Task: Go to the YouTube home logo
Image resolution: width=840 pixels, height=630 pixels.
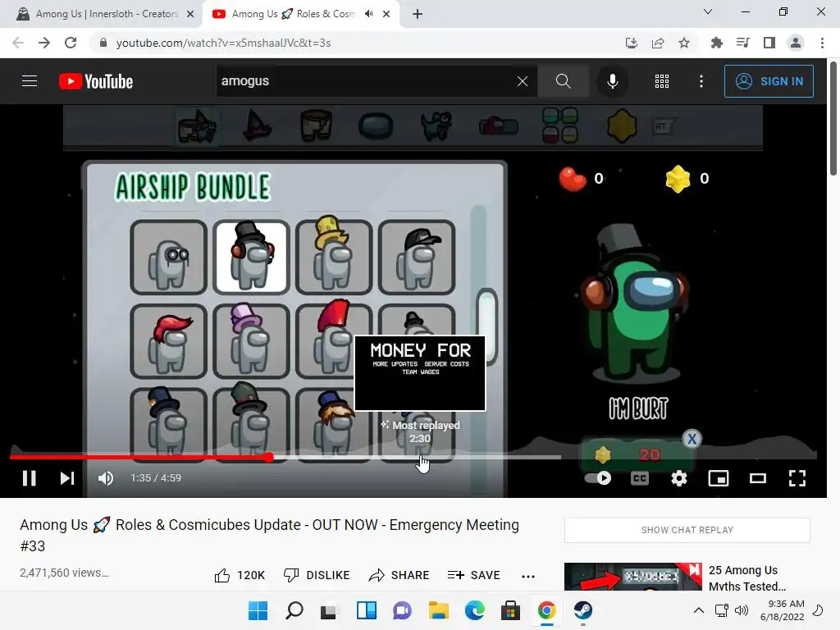Action: [96, 81]
